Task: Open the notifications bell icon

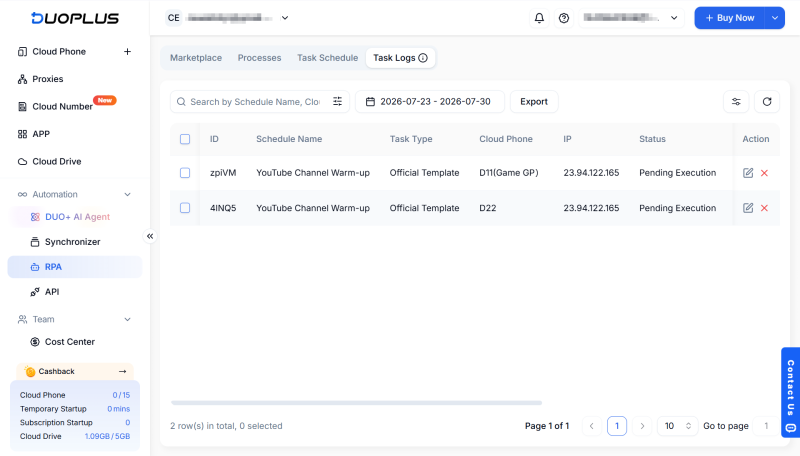Action: coord(539,18)
